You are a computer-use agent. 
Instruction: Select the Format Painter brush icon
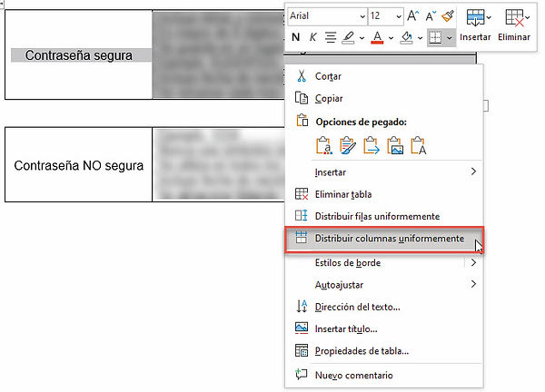click(x=448, y=15)
